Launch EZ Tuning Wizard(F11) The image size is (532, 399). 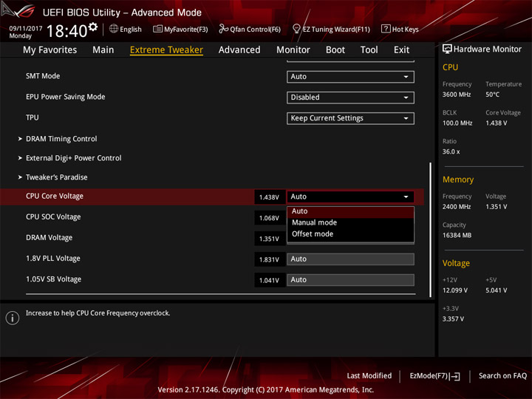point(331,29)
